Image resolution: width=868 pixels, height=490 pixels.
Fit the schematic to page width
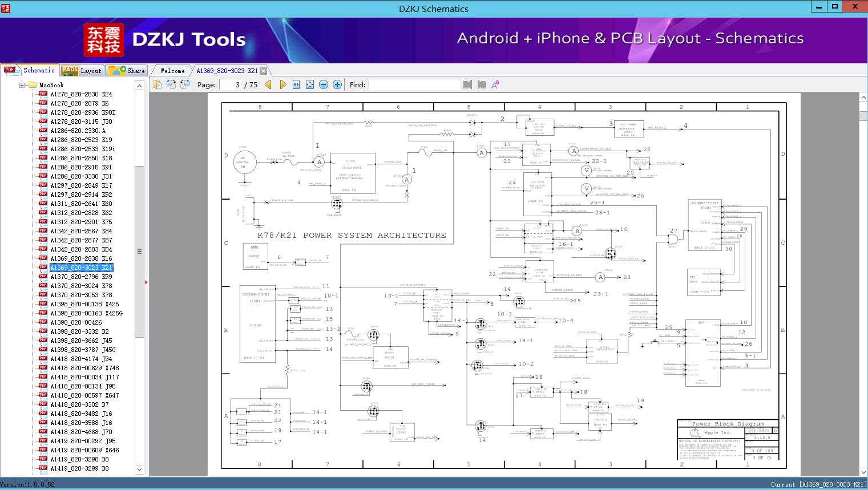coord(296,84)
